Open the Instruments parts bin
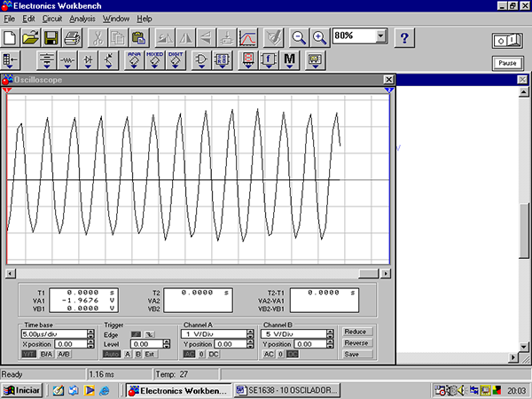 (315, 60)
